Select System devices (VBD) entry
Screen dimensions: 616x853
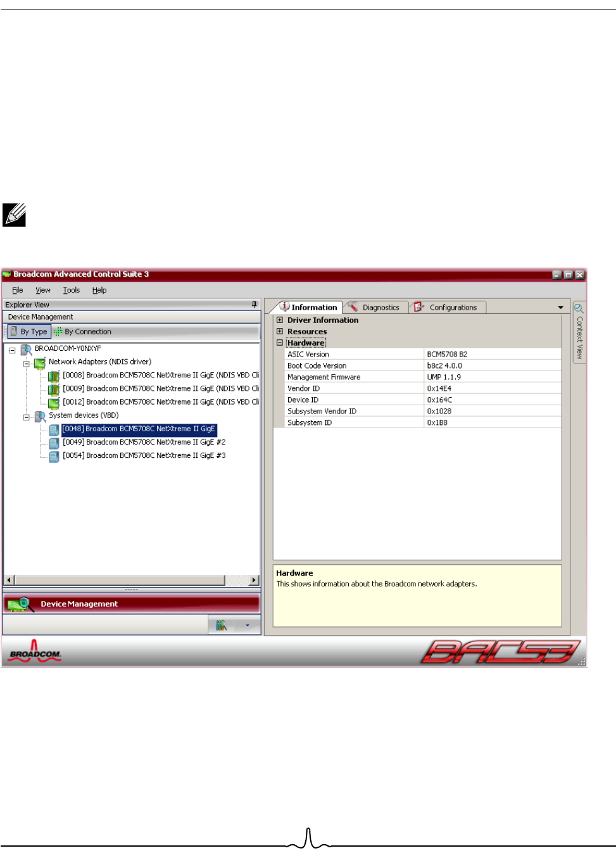[x=84, y=415]
